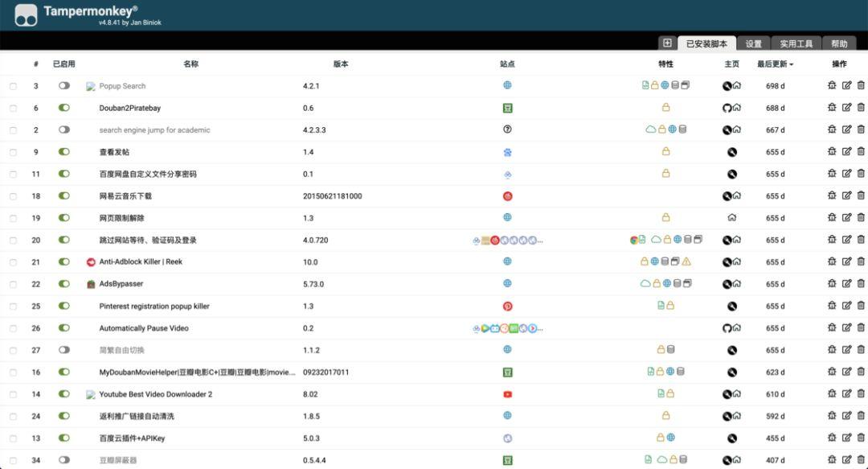Disable the AdsBypasser script toggle
Image resolution: width=868 pixels, height=469 pixels.
(x=64, y=284)
